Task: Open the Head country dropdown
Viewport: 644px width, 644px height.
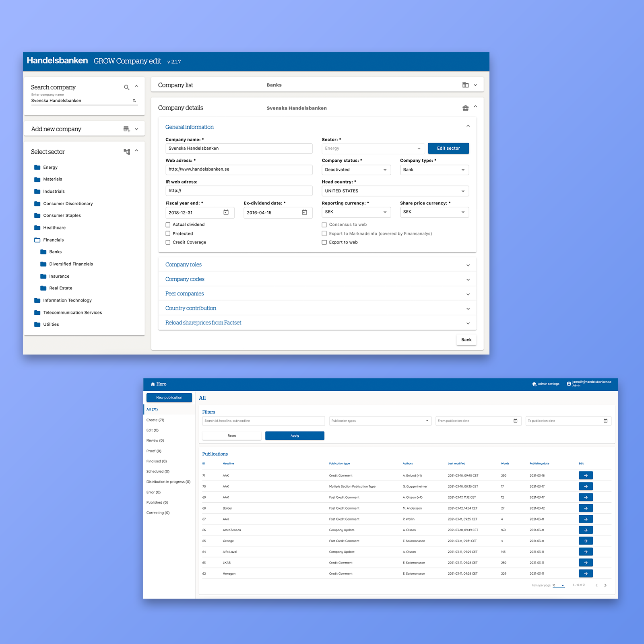Action: [395, 191]
